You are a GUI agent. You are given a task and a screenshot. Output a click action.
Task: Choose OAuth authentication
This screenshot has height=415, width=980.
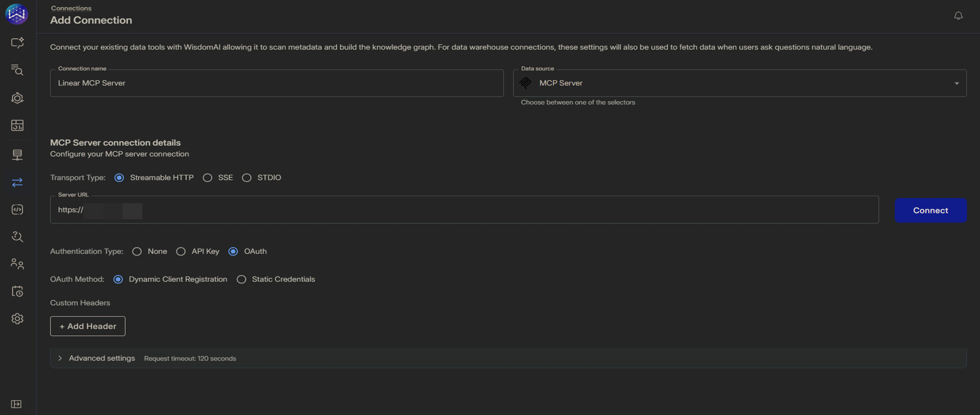pos(233,251)
